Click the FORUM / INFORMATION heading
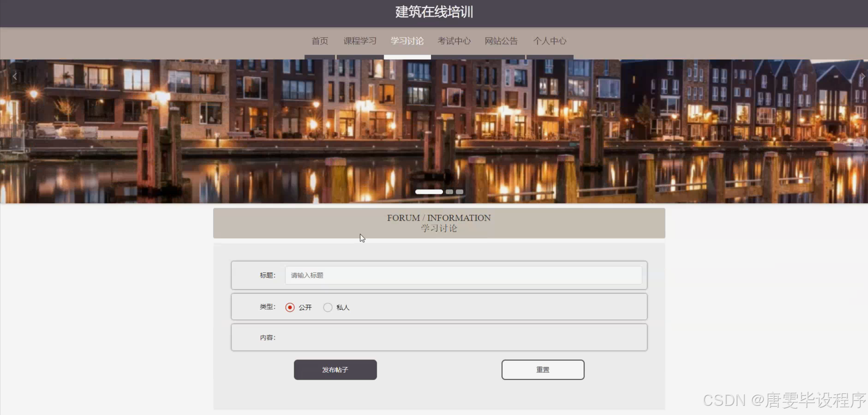The image size is (868, 415). click(439, 218)
